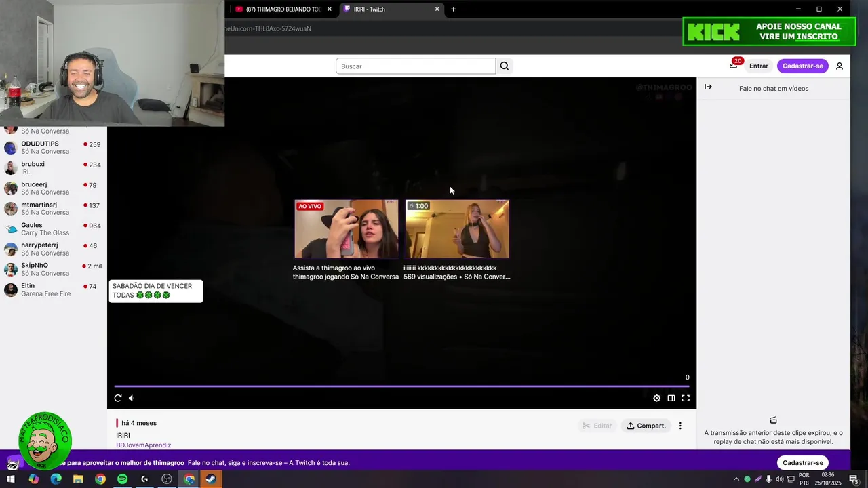Click the clip progress seek bar
Viewport: 868px width, 488px height.
(401, 386)
